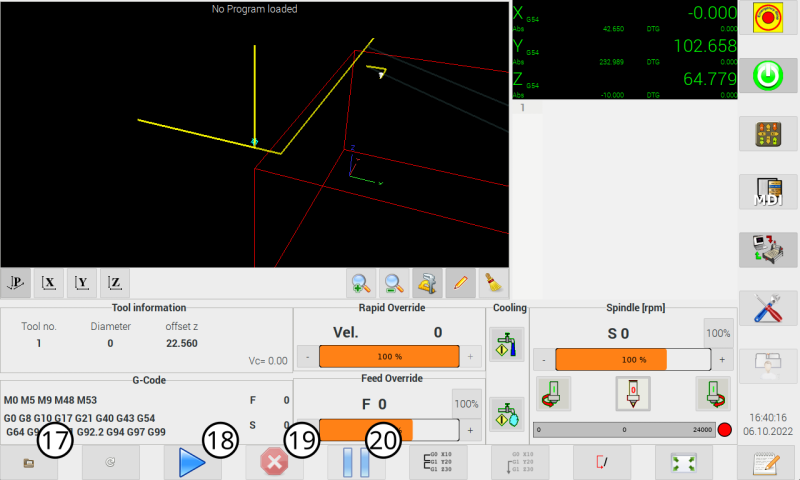Increase rapid override with plus button
This screenshot has height=480, width=800.
470,356
